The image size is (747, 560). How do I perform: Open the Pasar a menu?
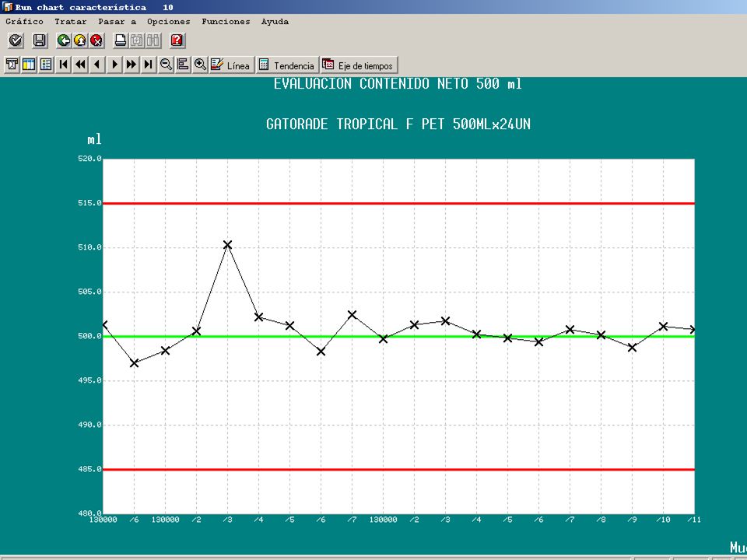pos(117,22)
